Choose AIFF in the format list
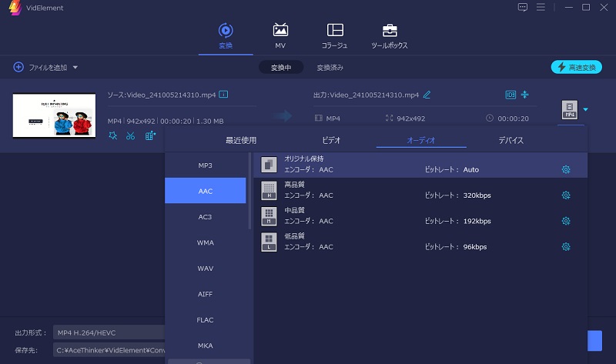 click(x=205, y=294)
